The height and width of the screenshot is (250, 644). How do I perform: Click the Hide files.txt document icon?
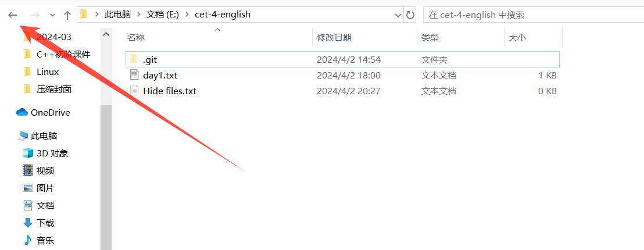click(x=134, y=90)
